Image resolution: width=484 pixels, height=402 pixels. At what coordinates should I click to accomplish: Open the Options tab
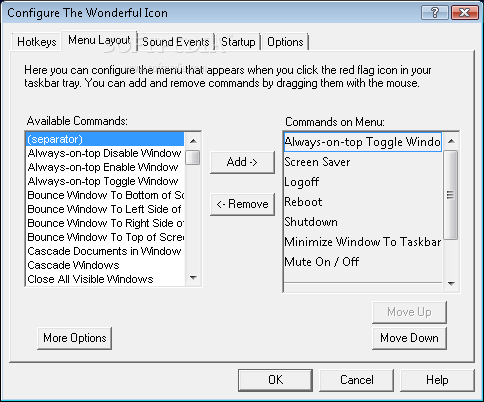[x=285, y=42]
